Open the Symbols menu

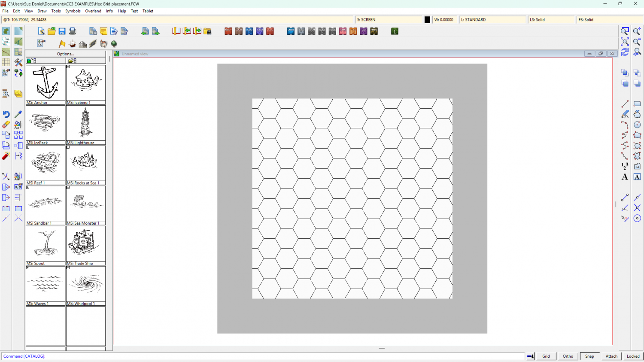73,11
